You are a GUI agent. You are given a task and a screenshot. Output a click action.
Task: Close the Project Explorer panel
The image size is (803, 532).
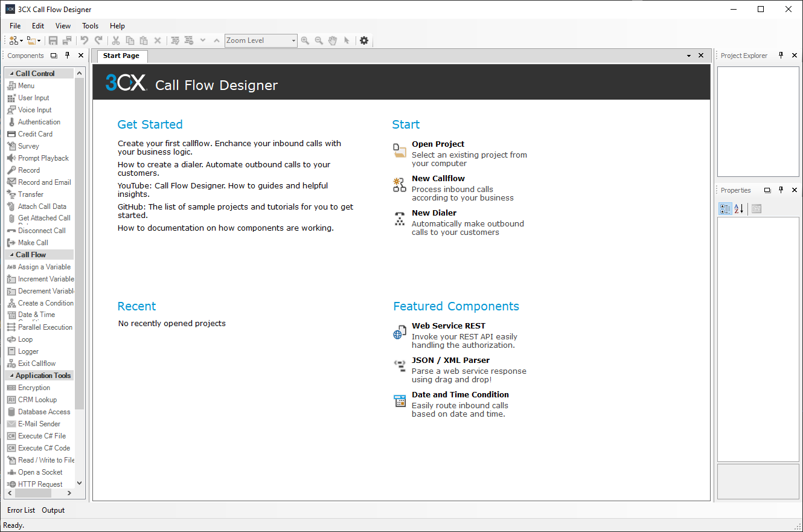(x=795, y=56)
